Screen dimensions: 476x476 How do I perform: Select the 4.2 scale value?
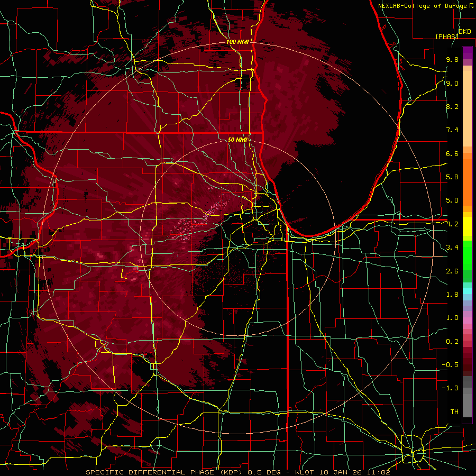[452, 224]
